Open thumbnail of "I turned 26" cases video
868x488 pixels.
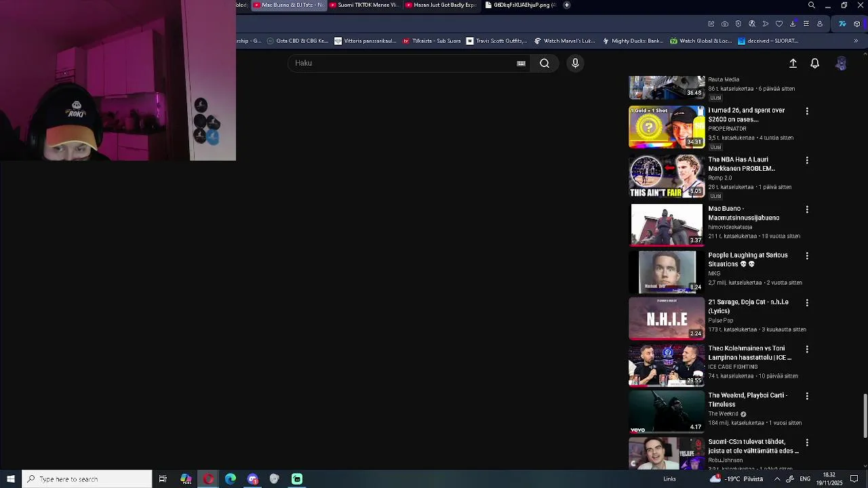[x=667, y=127]
